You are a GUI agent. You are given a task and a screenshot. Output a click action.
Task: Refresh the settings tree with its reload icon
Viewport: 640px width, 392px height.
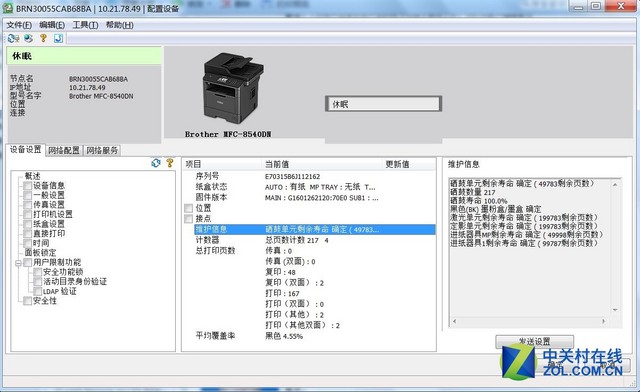point(156,163)
